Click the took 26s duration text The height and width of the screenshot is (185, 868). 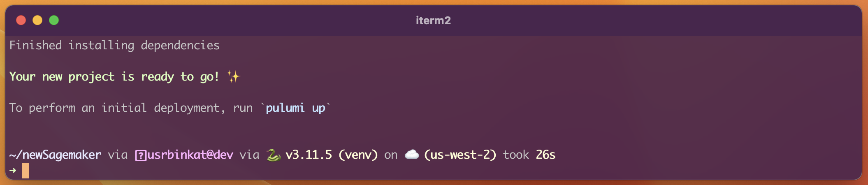pyautogui.click(x=529, y=155)
